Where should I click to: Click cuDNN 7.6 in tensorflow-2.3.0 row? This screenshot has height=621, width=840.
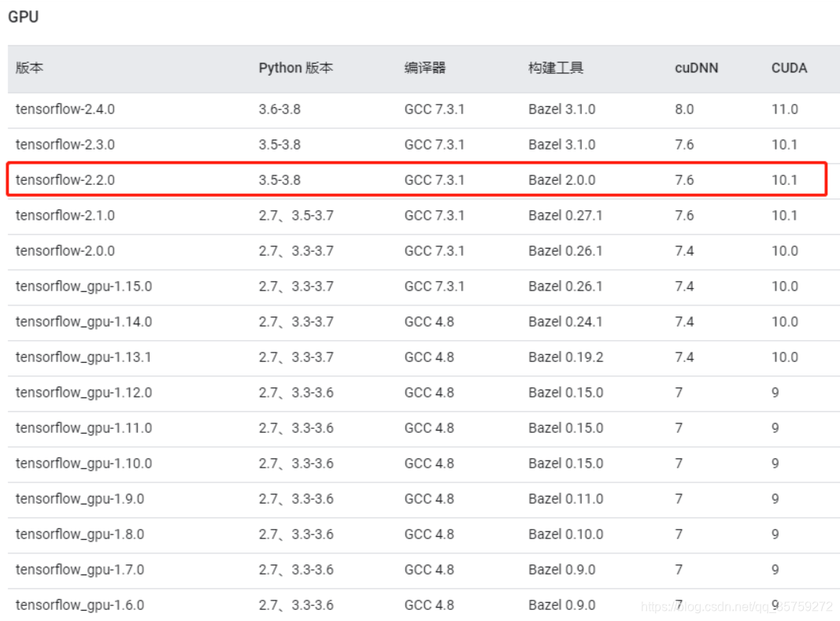pos(684,145)
